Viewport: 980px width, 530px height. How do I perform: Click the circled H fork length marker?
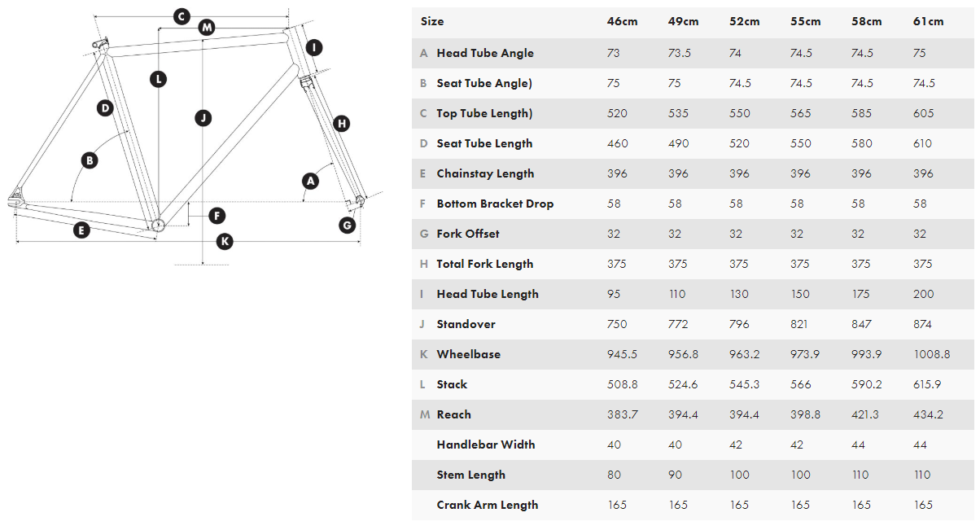tap(342, 124)
